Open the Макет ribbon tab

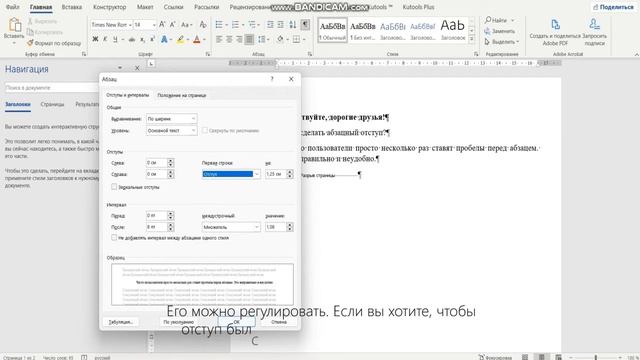pos(145,7)
